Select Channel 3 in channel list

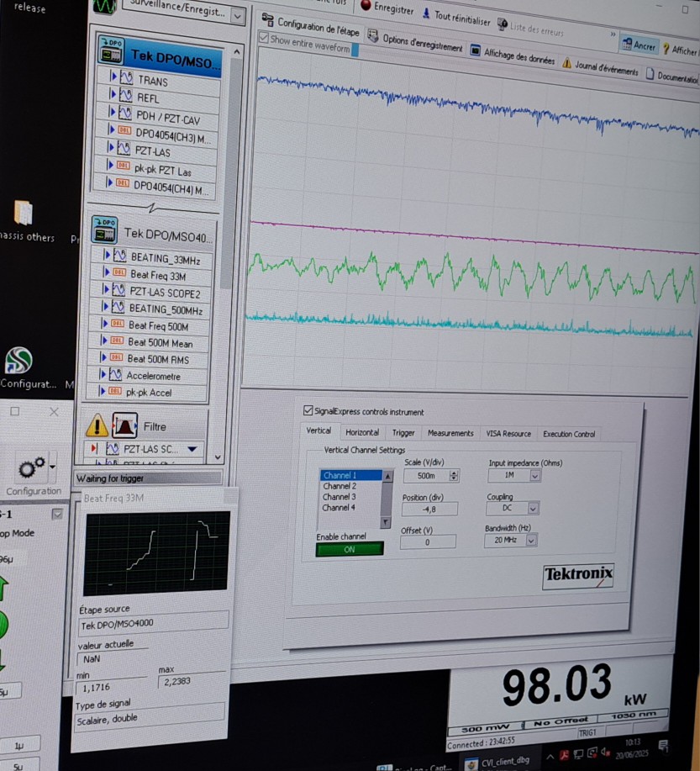click(x=339, y=497)
